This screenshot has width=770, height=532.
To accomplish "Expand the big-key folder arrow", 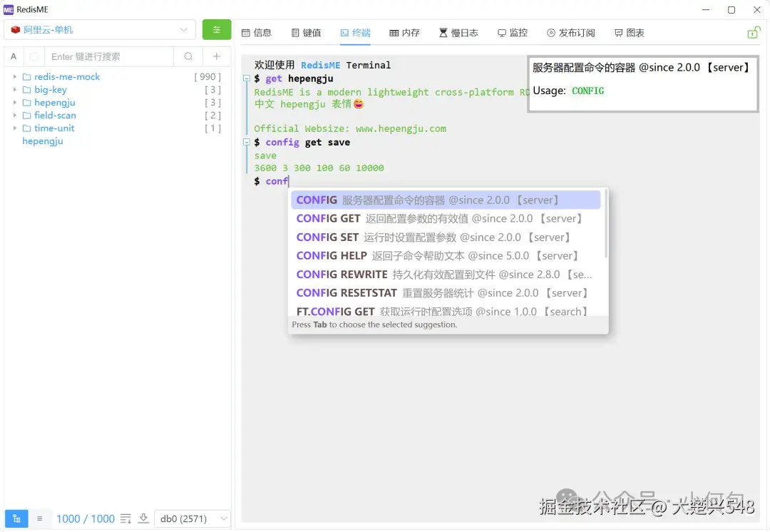I will pos(15,89).
